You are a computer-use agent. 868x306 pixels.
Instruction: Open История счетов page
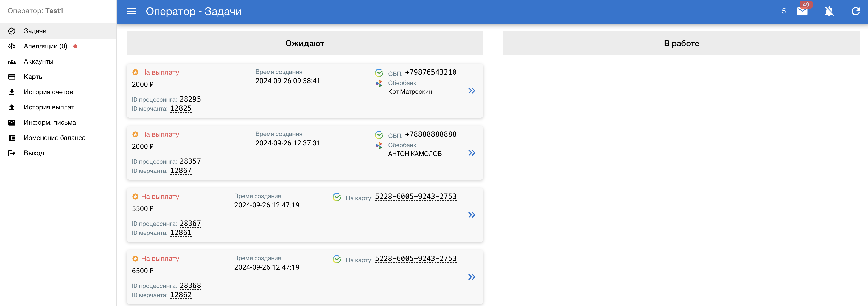tap(48, 92)
